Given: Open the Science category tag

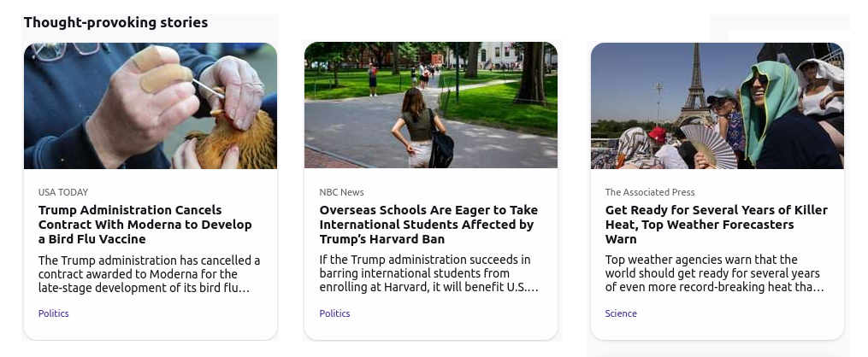Looking at the screenshot, I should point(621,313).
